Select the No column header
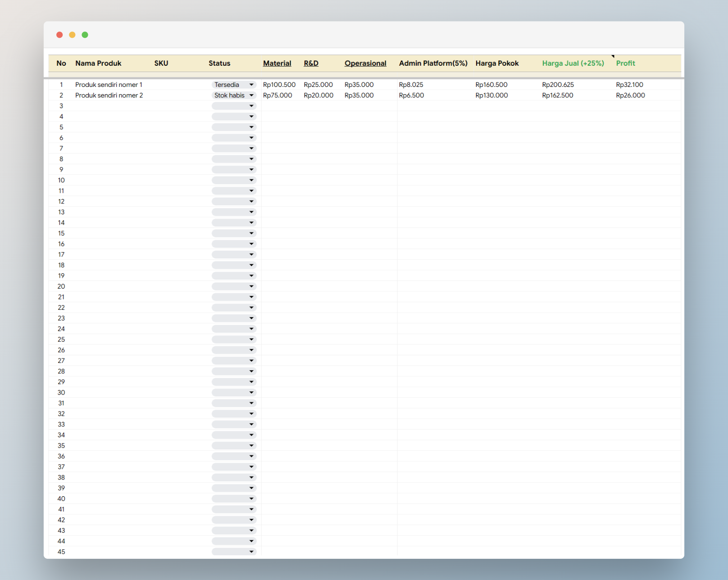Viewport: 728px width, 580px height. (x=61, y=63)
